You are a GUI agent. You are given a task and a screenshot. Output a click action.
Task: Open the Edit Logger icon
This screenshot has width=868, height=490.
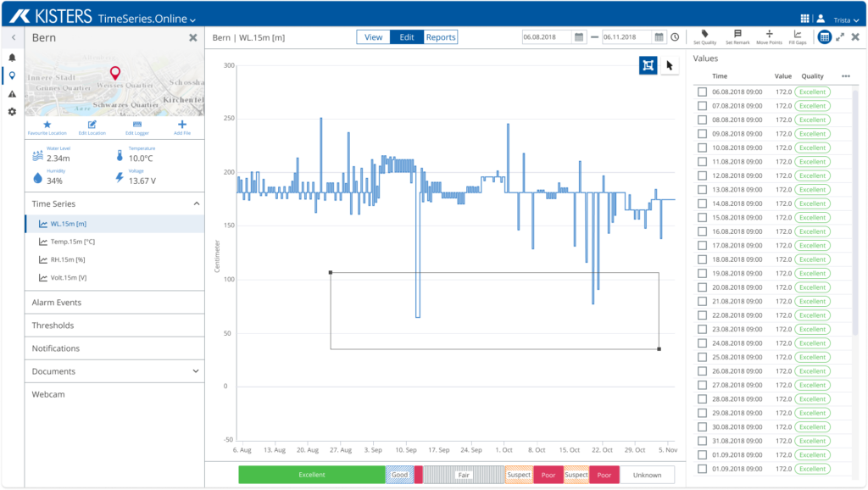tap(136, 125)
